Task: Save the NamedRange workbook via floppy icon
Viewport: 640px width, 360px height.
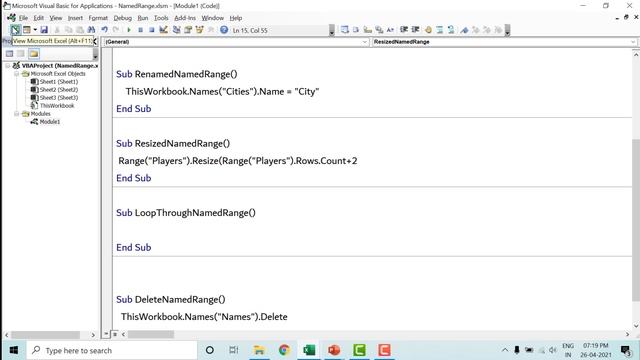Action: point(44,30)
